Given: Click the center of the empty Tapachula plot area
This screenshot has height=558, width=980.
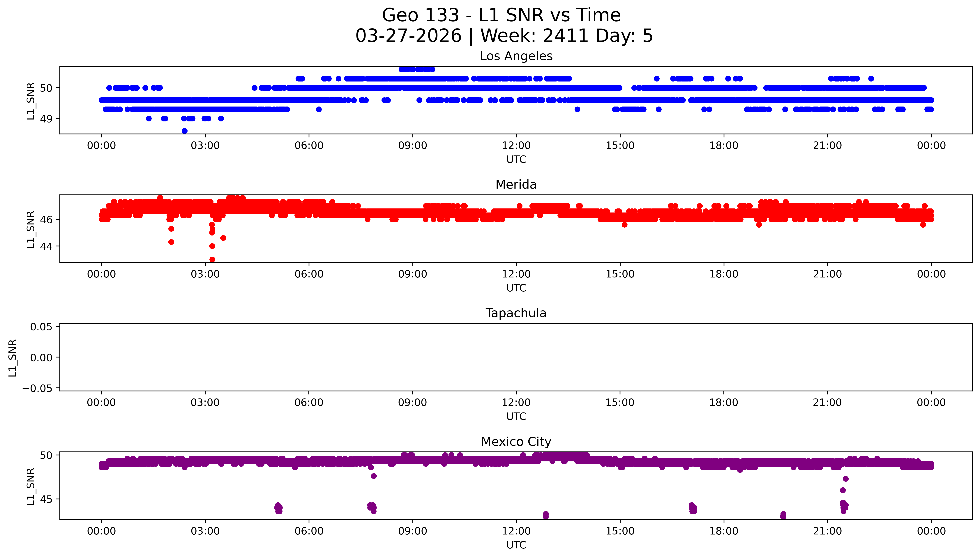Looking at the screenshot, I should pos(516,357).
